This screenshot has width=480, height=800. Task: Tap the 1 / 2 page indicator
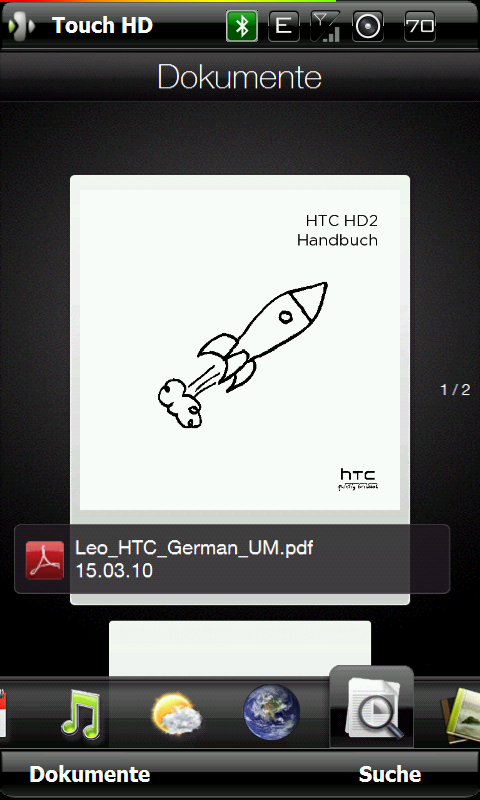click(x=455, y=390)
